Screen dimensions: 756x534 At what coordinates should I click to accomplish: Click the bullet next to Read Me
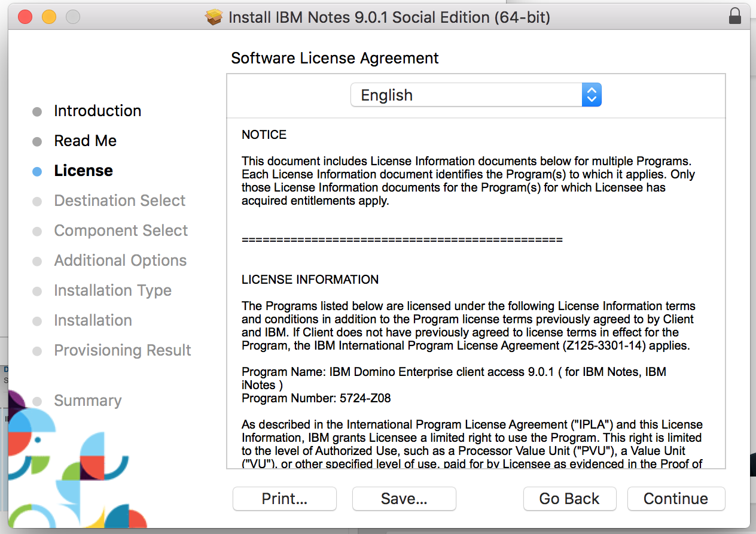[x=37, y=141]
